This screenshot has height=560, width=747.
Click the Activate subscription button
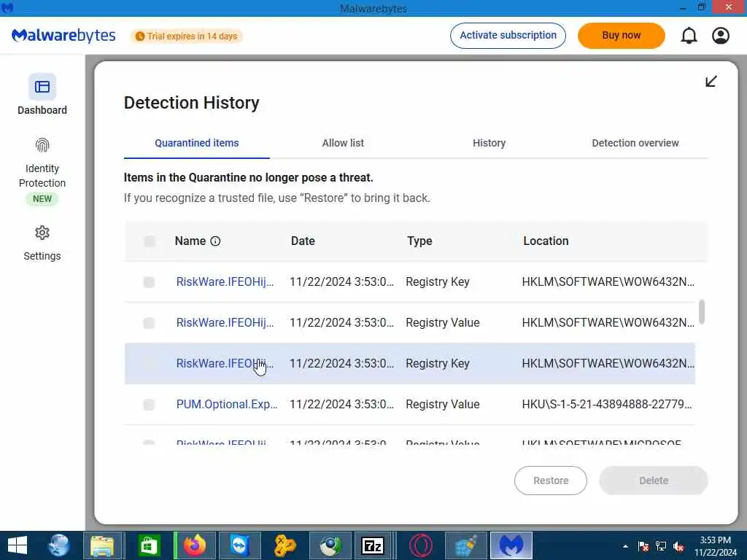[508, 36]
